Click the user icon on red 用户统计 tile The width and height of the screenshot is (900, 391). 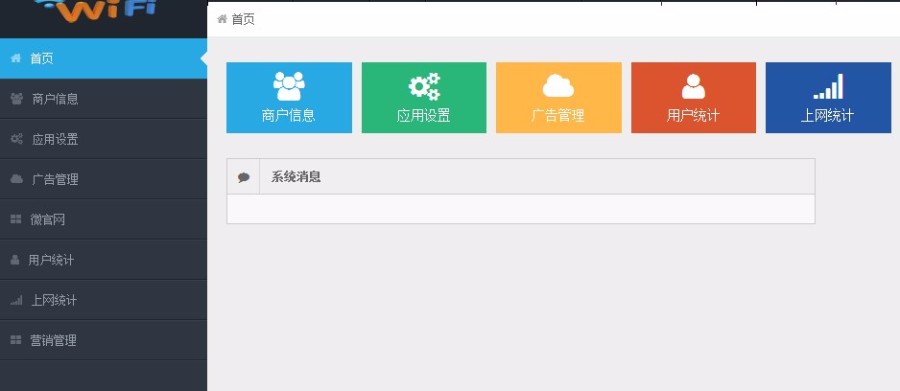pyautogui.click(x=693, y=87)
